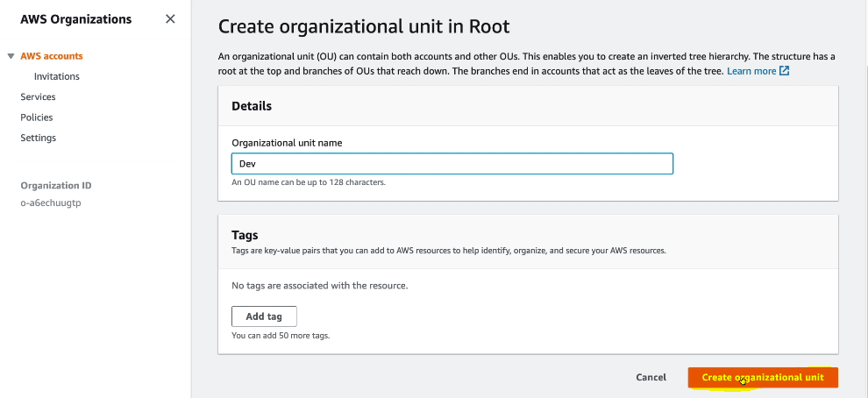
Task: Select the organization ID value o-a6echuugtp
Action: coord(51,203)
